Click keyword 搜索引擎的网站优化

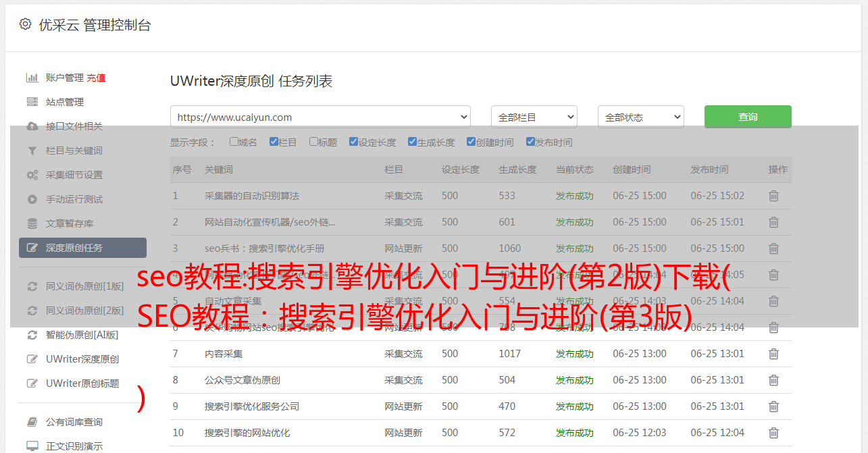tap(247, 433)
